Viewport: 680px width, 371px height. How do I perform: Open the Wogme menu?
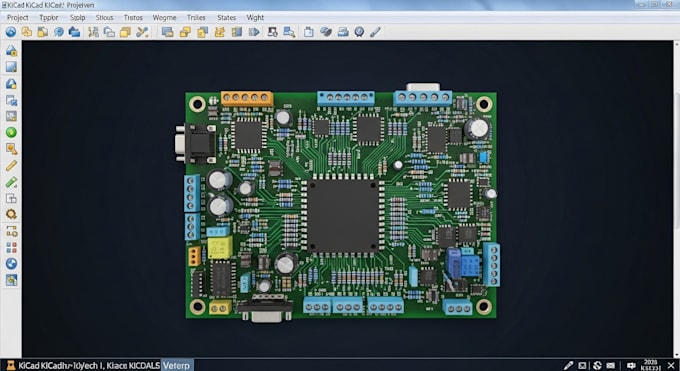[x=164, y=17]
